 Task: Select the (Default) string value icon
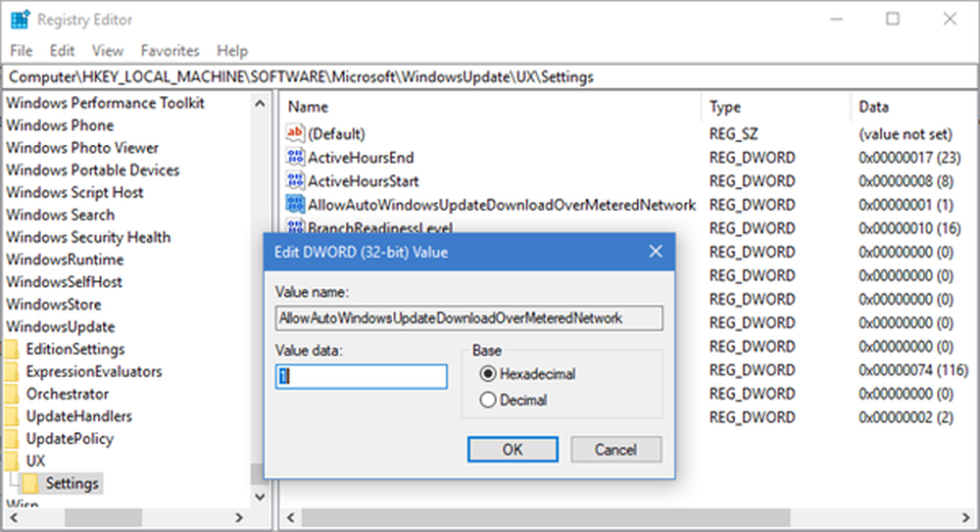(x=294, y=132)
